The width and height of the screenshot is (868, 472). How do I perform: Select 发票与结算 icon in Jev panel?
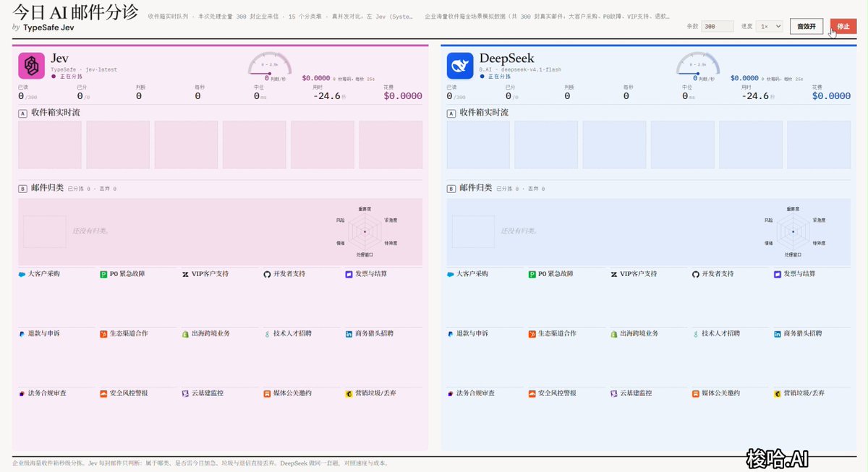pos(349,274)
